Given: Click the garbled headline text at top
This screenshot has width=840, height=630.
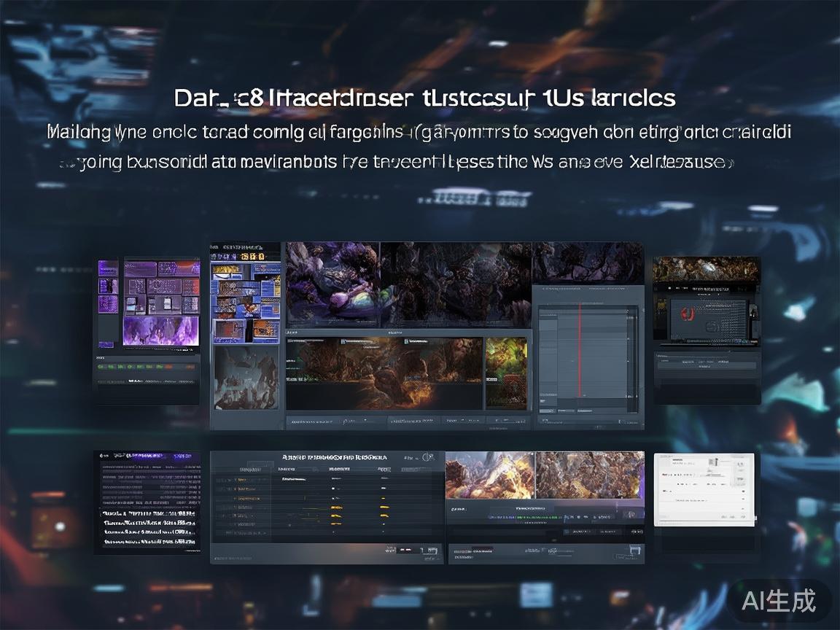Looking at the screenshot, I should click(424, 98).
